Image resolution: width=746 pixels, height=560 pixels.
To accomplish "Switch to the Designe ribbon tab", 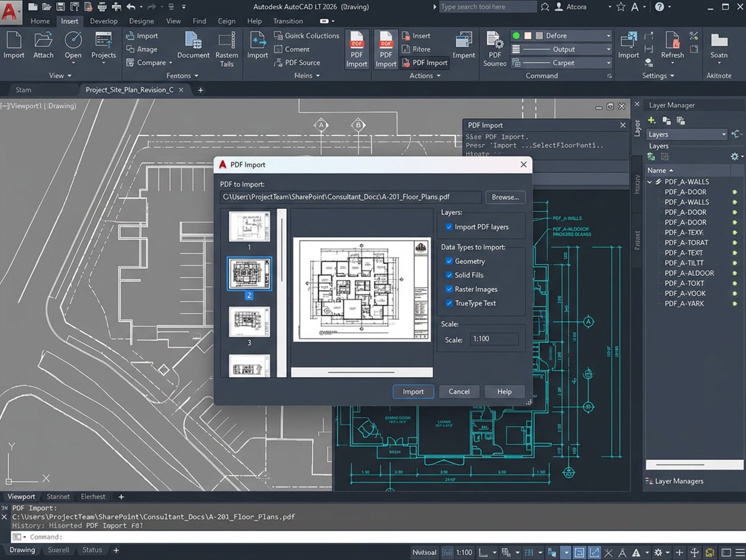I will [142, 21].
